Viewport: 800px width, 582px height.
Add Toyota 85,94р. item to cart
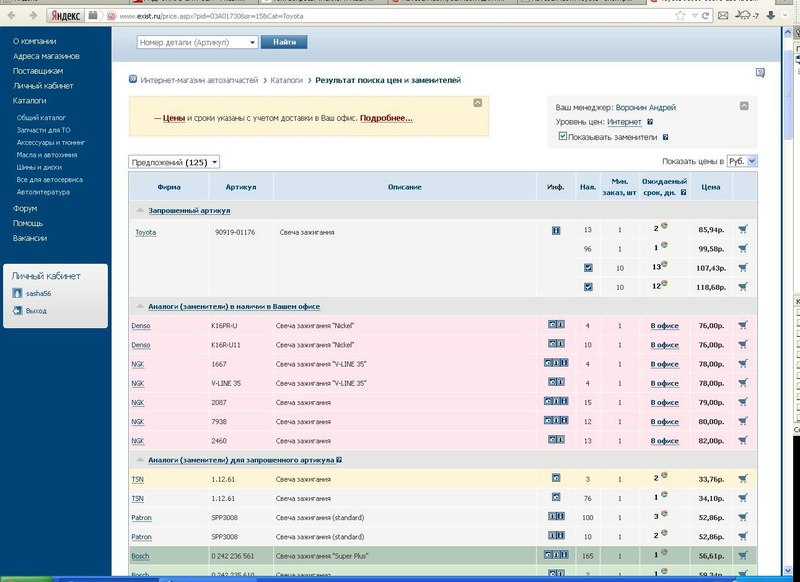(742, 230)
